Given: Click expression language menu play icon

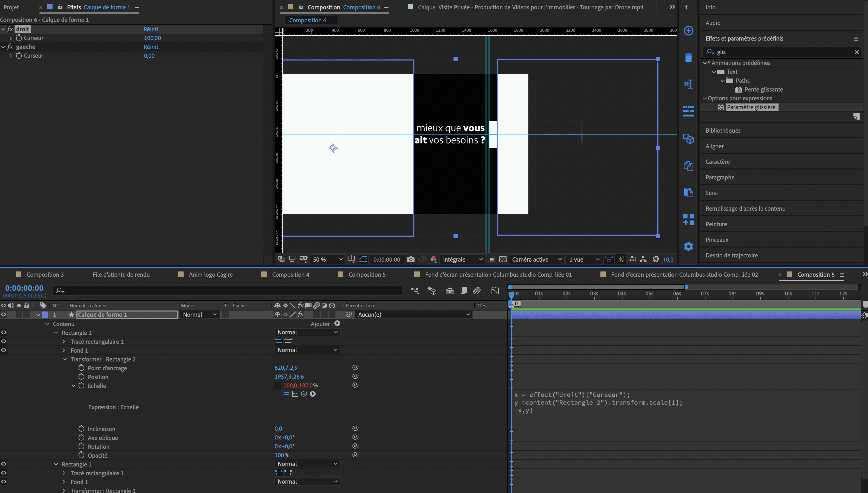Looking at the screenshot, I should tap(313, 394).
